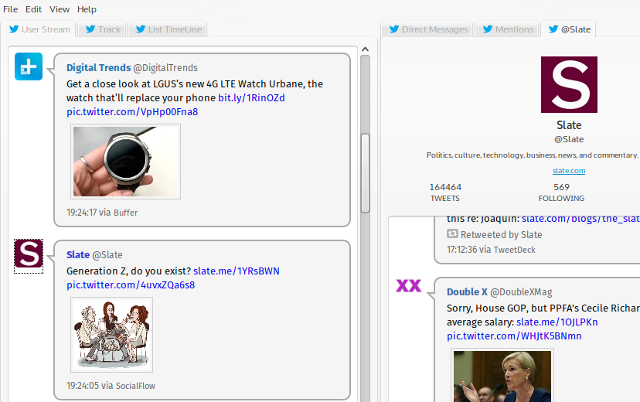The image size is (640, 402).
Task: Open the slate.me/1OJLPKn link
Action: click(x=557, y=322)
